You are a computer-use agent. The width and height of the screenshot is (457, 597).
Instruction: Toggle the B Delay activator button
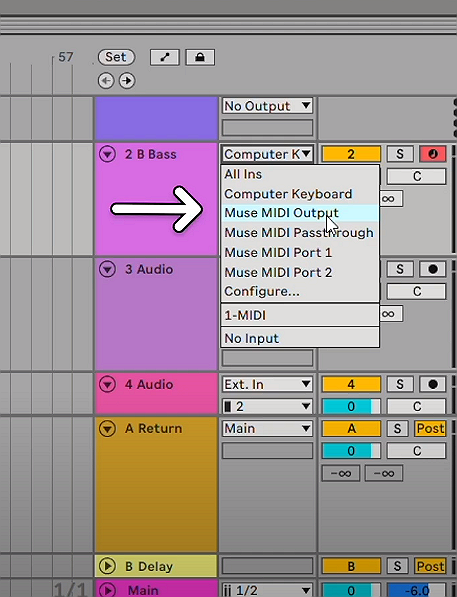tap(351, 566)
